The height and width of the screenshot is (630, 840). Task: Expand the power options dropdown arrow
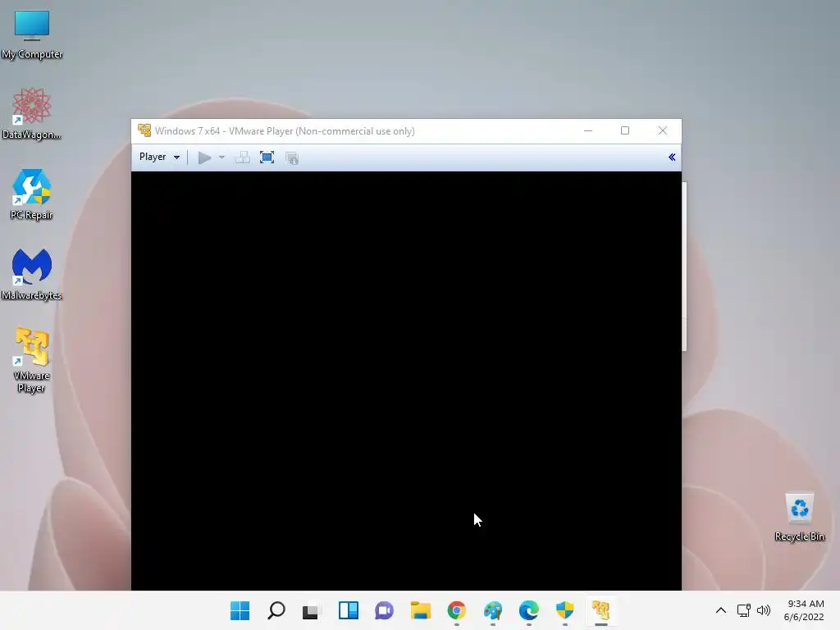[x=221, y=157]
